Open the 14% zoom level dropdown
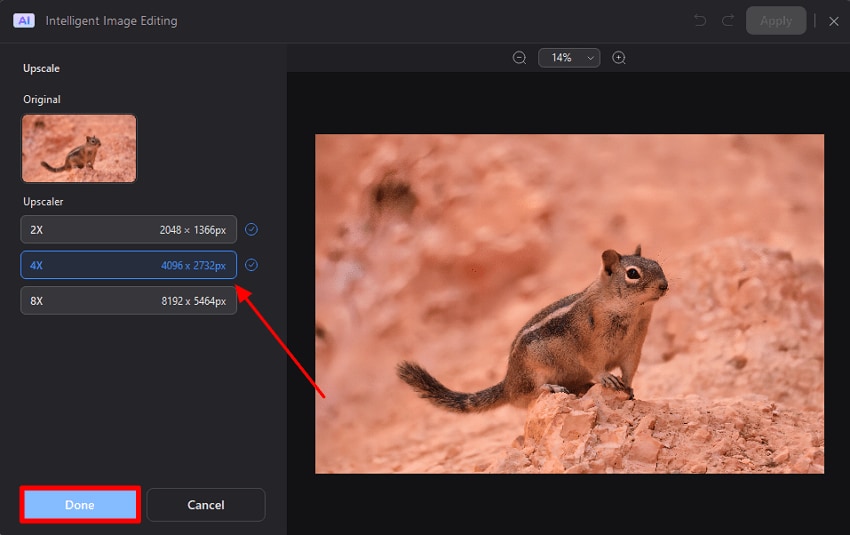850x535 pixels. [x=569, y=57]
